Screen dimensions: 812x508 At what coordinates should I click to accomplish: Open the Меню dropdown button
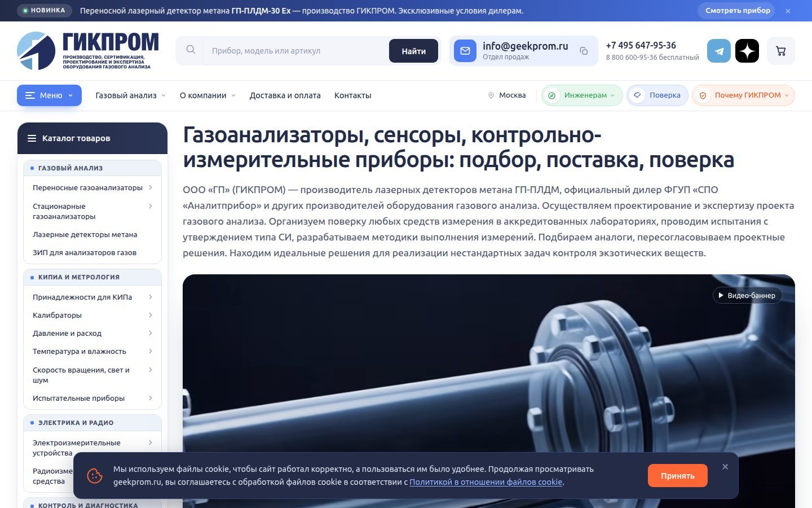click(x=49, y=95)
